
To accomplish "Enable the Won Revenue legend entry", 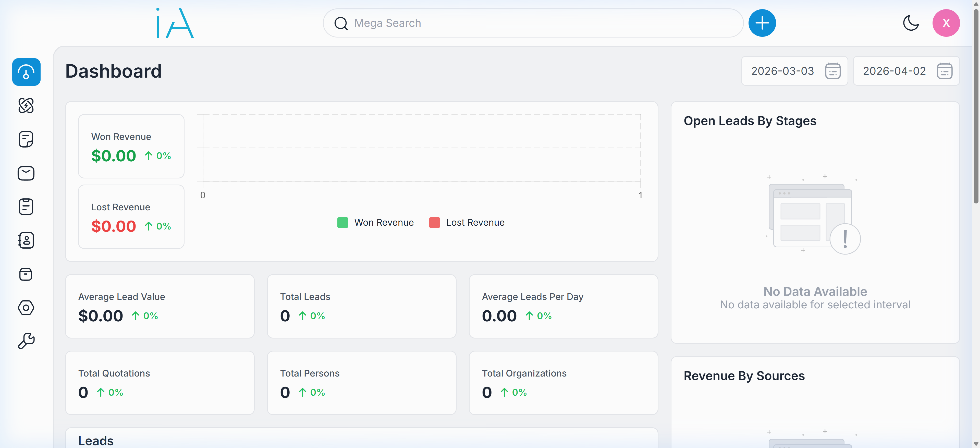I will [x=375, y=223].
